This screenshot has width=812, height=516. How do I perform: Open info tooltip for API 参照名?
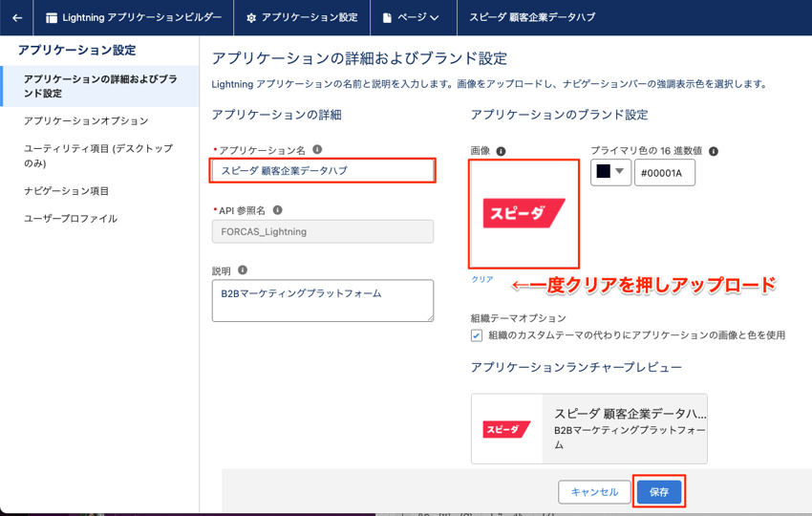point(278,210)
